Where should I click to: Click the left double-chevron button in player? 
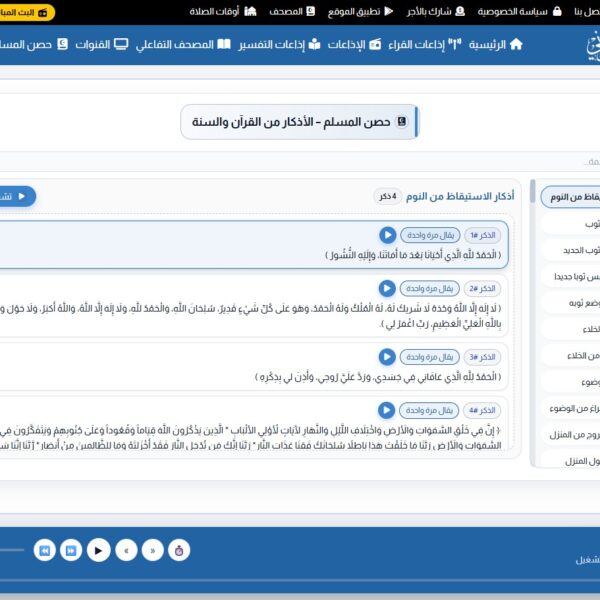pyautogui.click(x=126, y=549)
